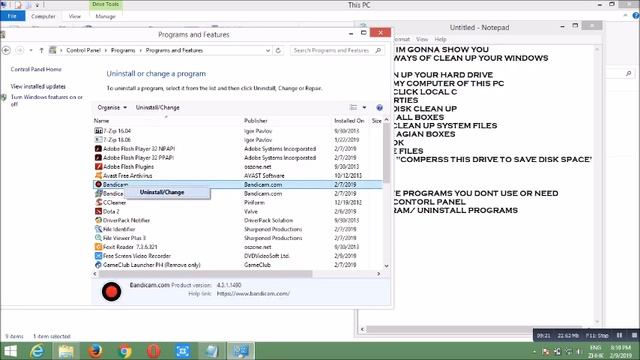Click the Uninstall/Change toolbar button

click(x=158, y=108)
